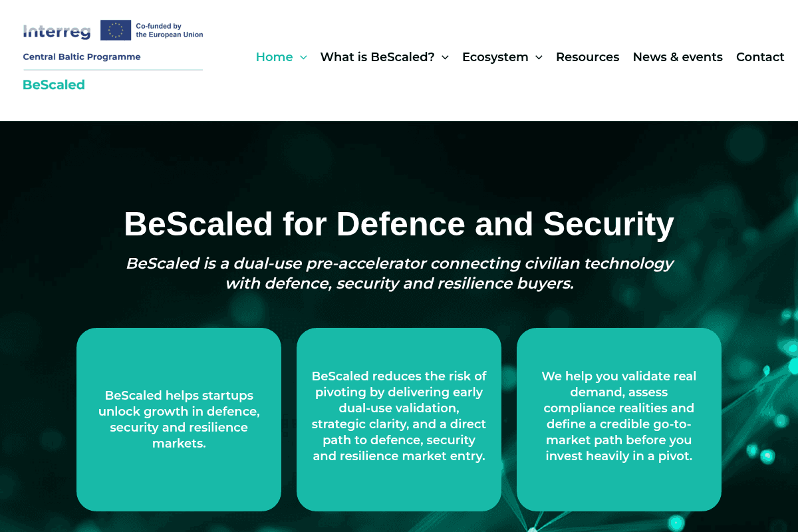Viewport: 798px width, 532px height.
Task: Select the card about validating real demand
Action: click(x=619, y=420)
